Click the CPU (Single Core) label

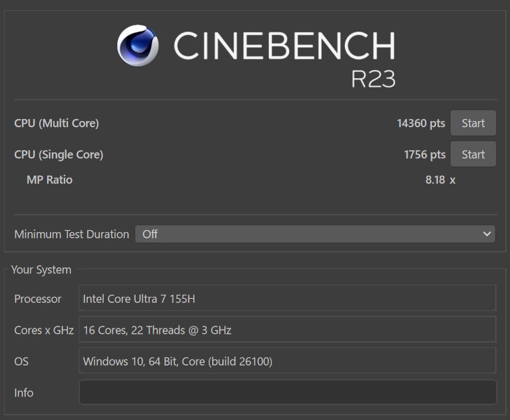[59, 155]
